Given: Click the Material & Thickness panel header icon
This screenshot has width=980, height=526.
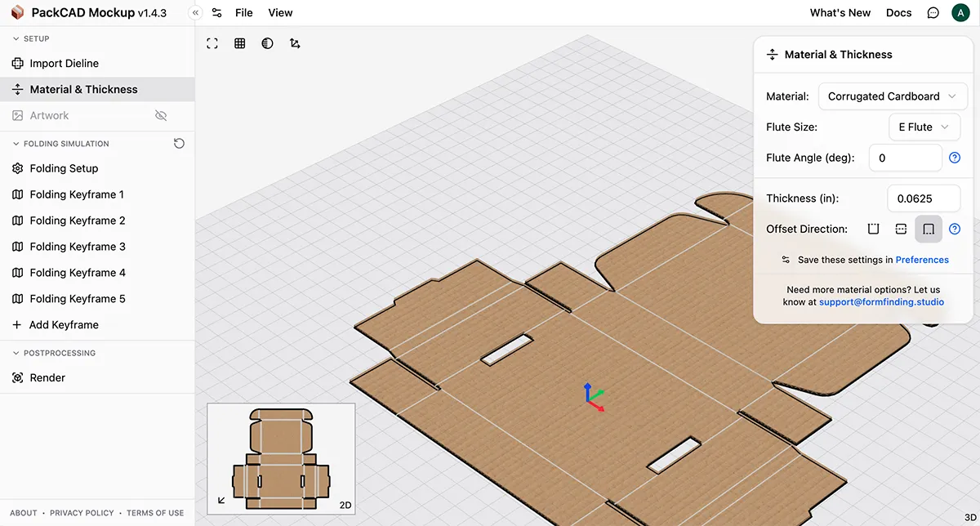Looking at the screenshot, I should click(x=772, y=55).
